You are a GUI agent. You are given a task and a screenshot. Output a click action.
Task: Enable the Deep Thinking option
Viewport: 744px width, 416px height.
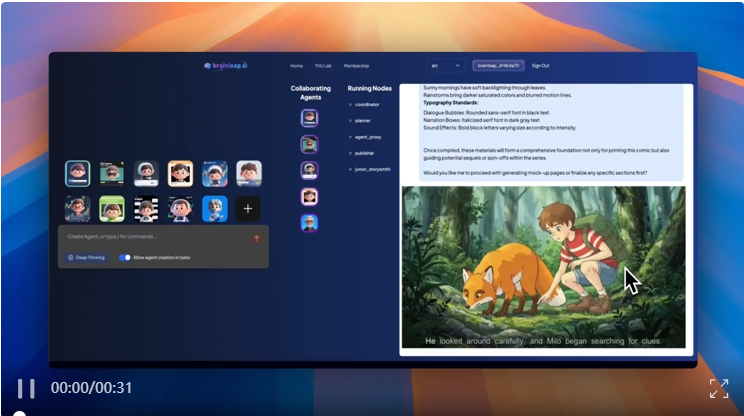(x=86, y=258)
